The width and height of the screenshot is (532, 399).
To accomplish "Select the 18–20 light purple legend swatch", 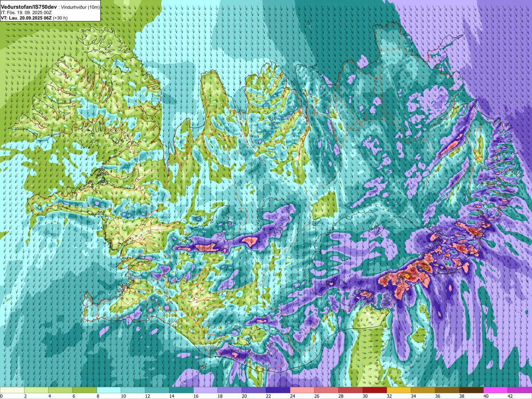I will tap(230, 390).
